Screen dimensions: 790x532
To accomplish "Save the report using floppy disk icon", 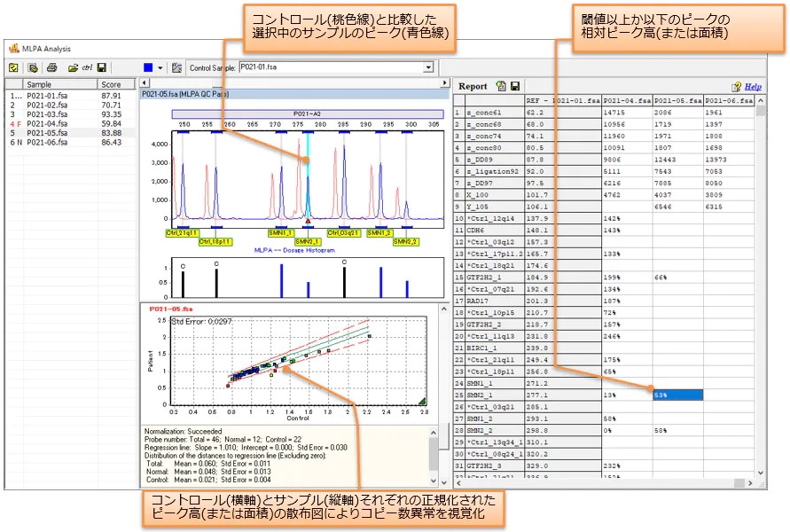I will 514,86.
